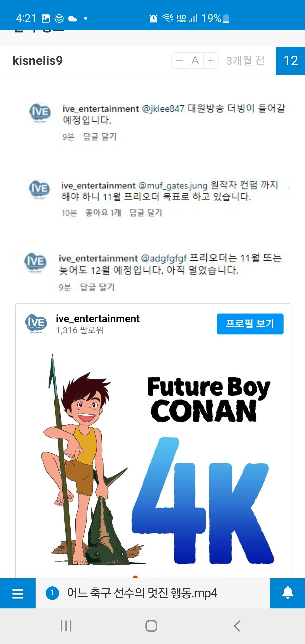Tap cloud icon in status bar
This screenshot has width=305, height=644.
click(73, 19)
